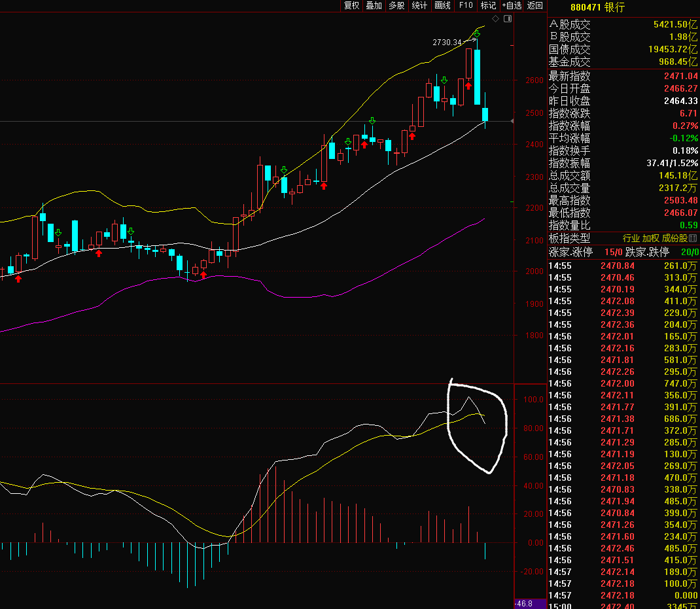Click the diamond icon above the chart

click(x=495, y=19)
